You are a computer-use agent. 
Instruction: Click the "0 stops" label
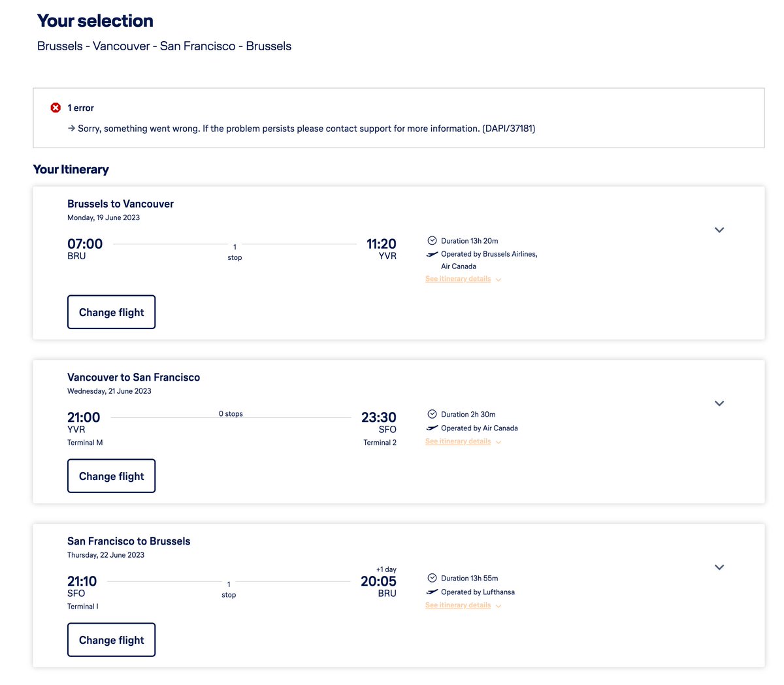231,414
